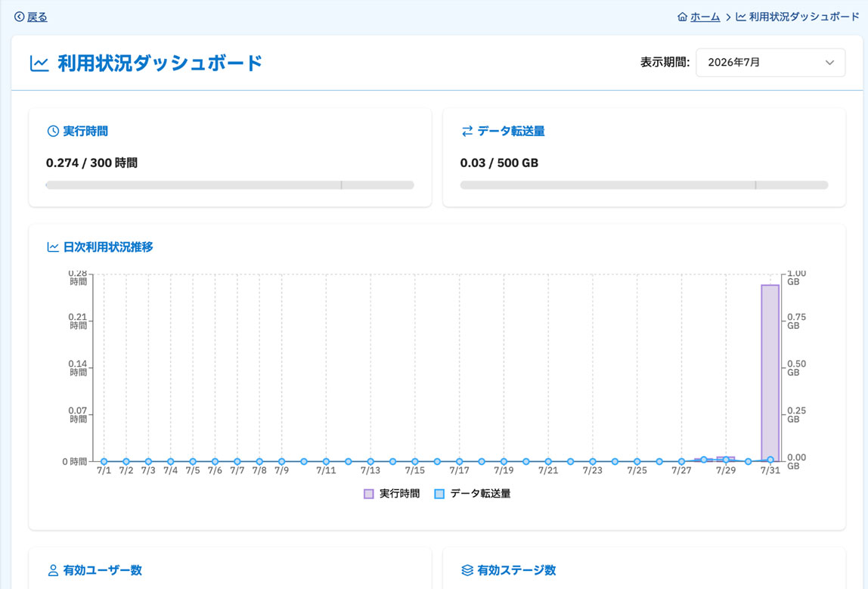Toggle データ転送量 series in chart legend
This screenshot has width=868, height=589.
(473, 494)
